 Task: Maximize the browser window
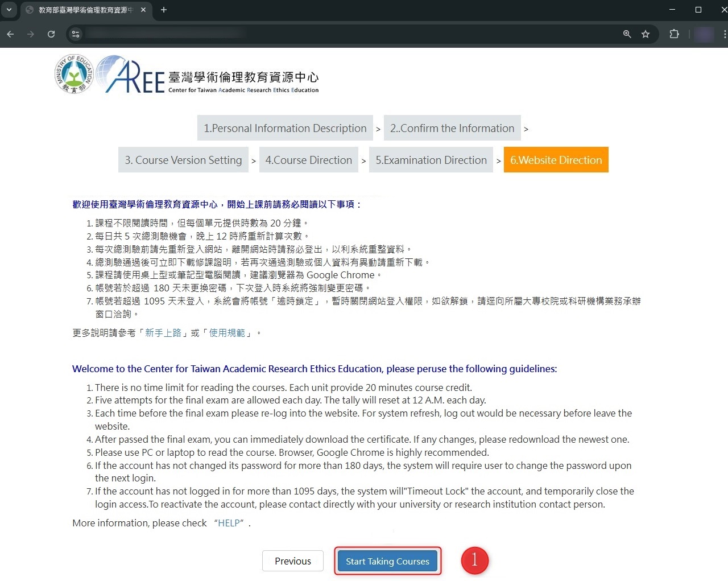click(698, 10)
